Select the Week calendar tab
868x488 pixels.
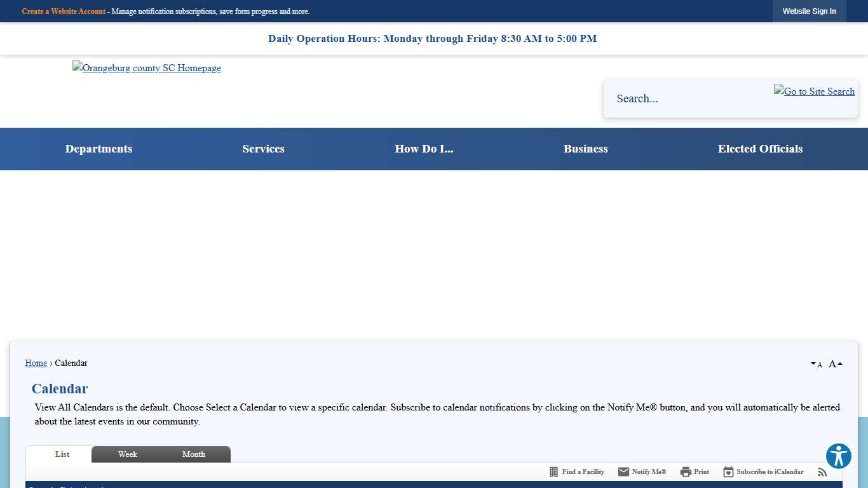coord(127,454)
